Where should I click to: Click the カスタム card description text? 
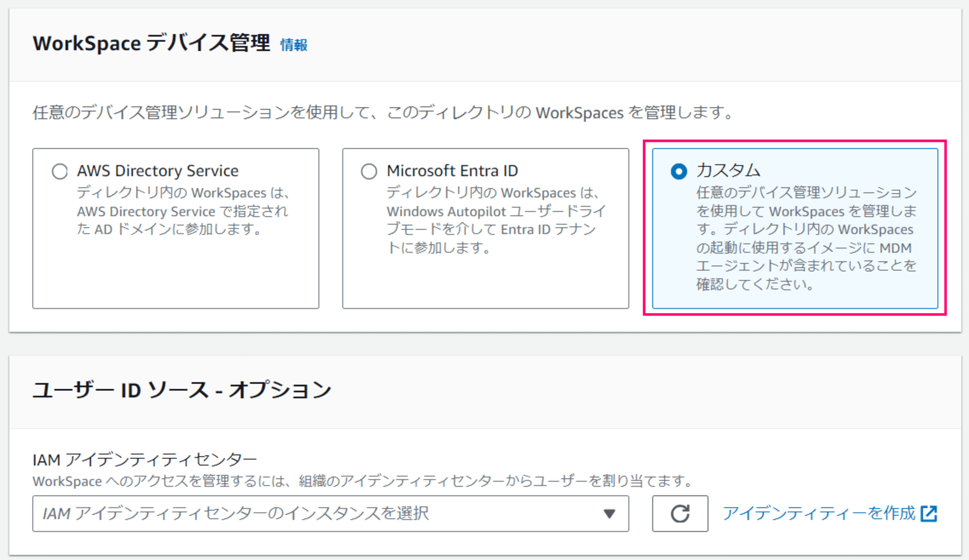[806, 238]
